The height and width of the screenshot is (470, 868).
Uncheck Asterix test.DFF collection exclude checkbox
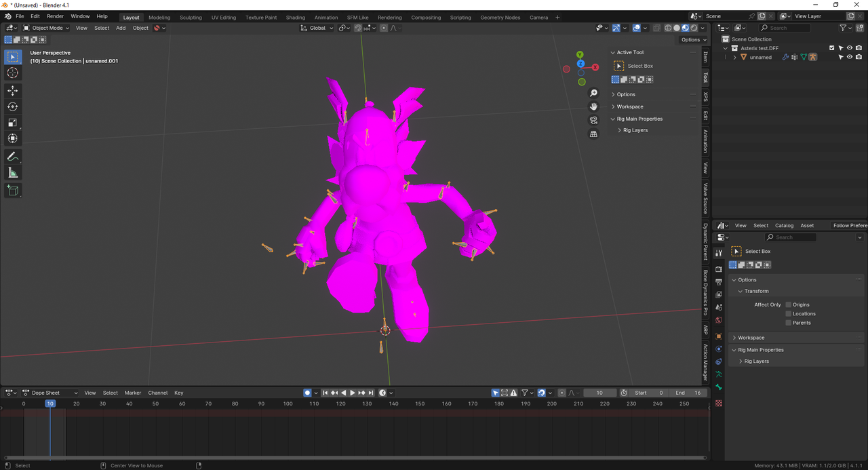pyautogui.click(x=832, y=48)
